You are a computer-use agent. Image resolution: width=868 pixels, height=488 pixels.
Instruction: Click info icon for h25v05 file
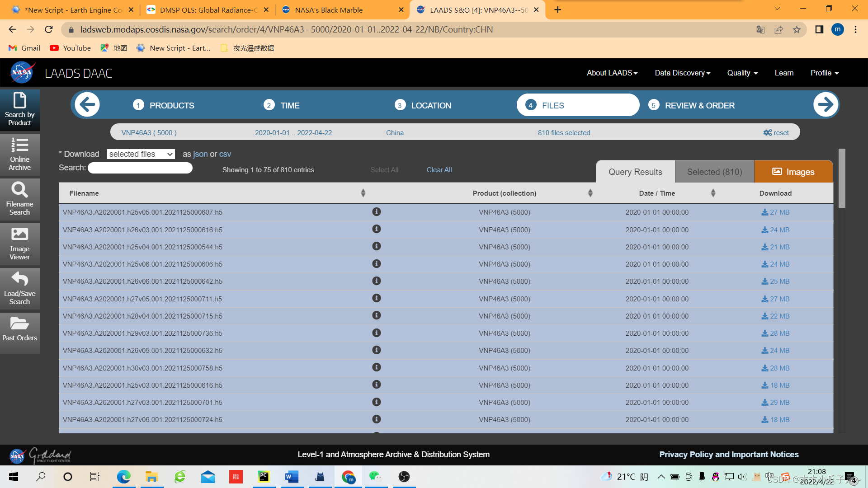coord(376,212)
